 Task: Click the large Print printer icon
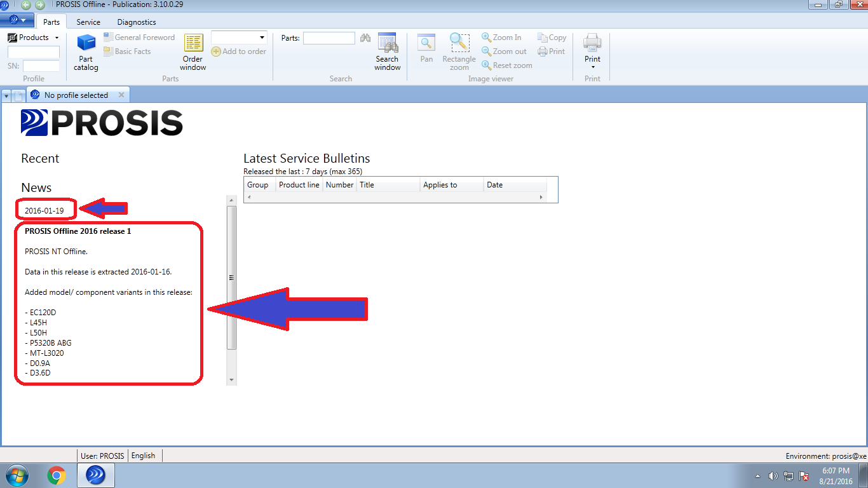click(x=592, y=43)
